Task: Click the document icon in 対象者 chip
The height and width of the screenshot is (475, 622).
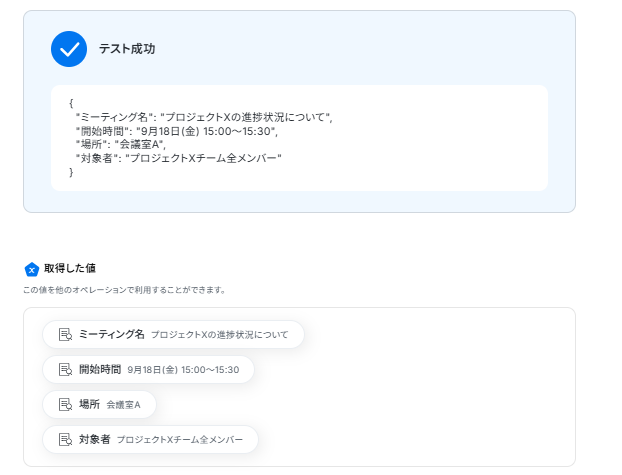Action: [65, 439]
